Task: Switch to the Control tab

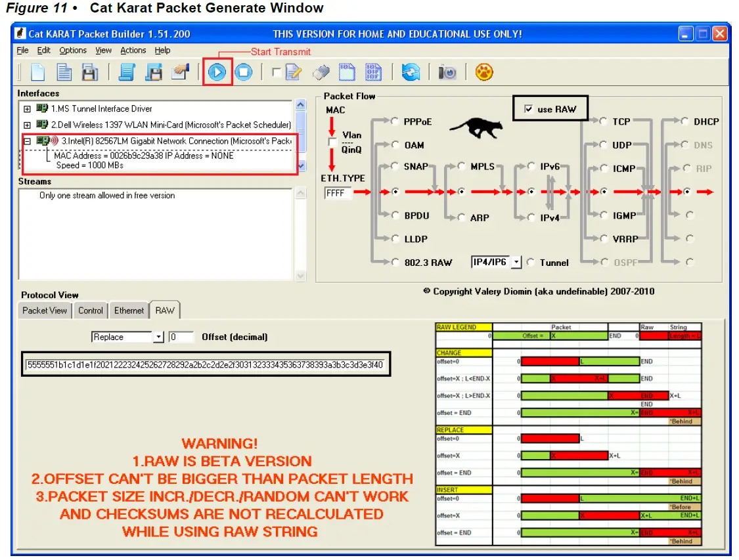Action: [90, 311]
